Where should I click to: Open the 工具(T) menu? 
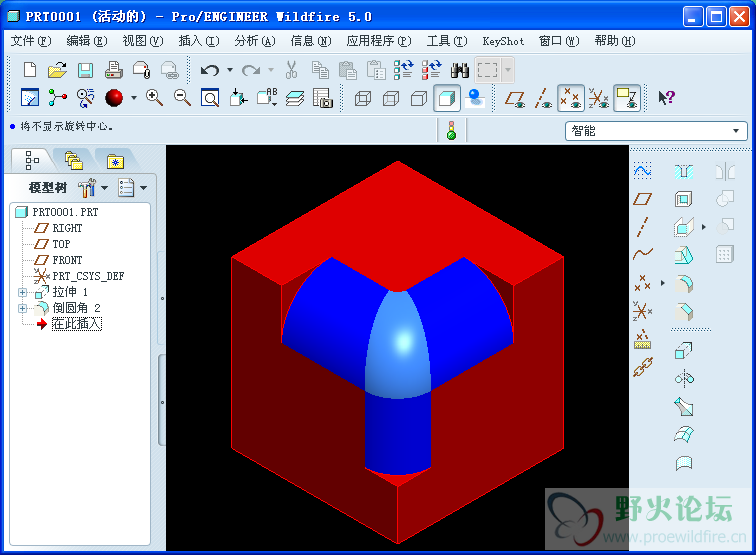click(x=447, y=41)
